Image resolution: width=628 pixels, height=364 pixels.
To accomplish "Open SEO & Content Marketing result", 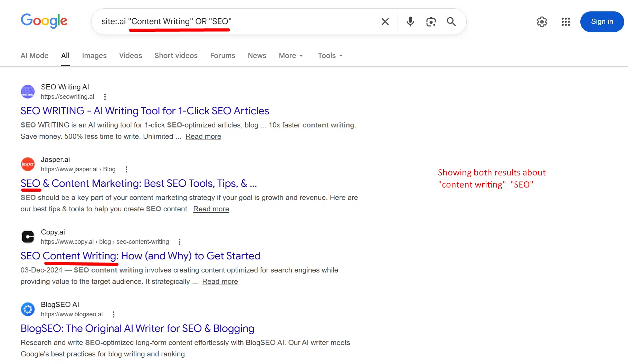I will (139, 183).
